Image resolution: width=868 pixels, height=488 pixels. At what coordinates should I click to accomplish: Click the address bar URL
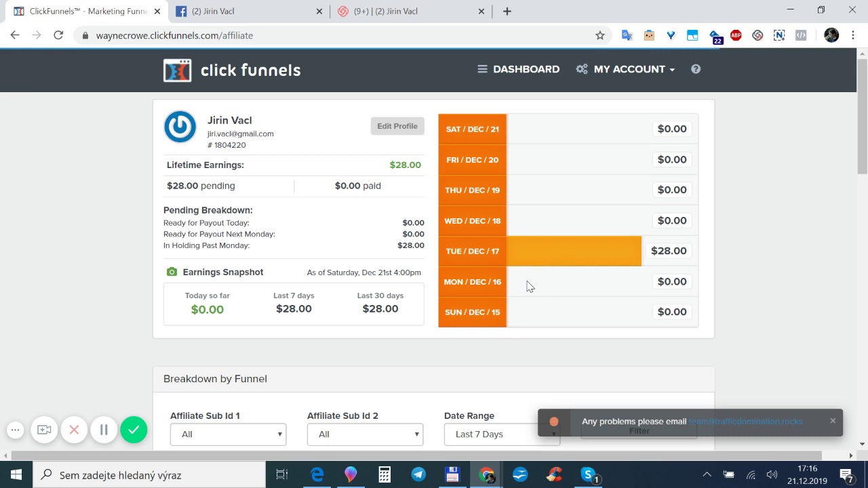click(x=175, y=35)
